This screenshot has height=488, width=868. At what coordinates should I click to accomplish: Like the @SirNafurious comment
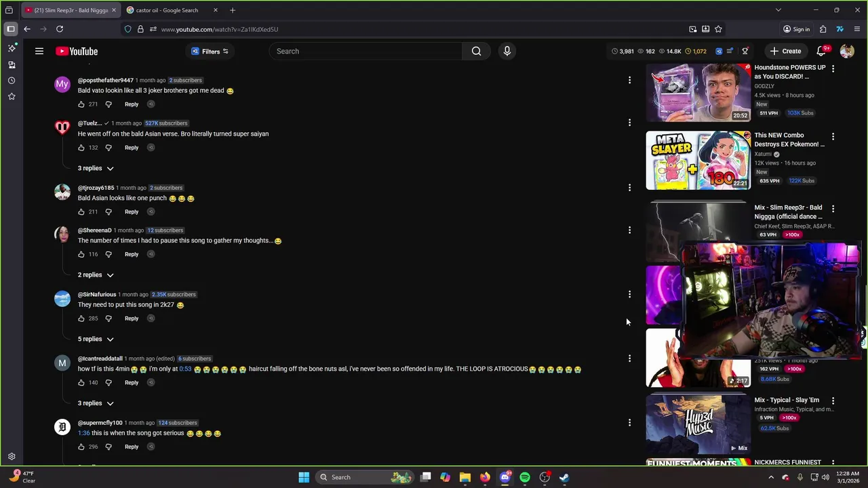click(81, 319)
